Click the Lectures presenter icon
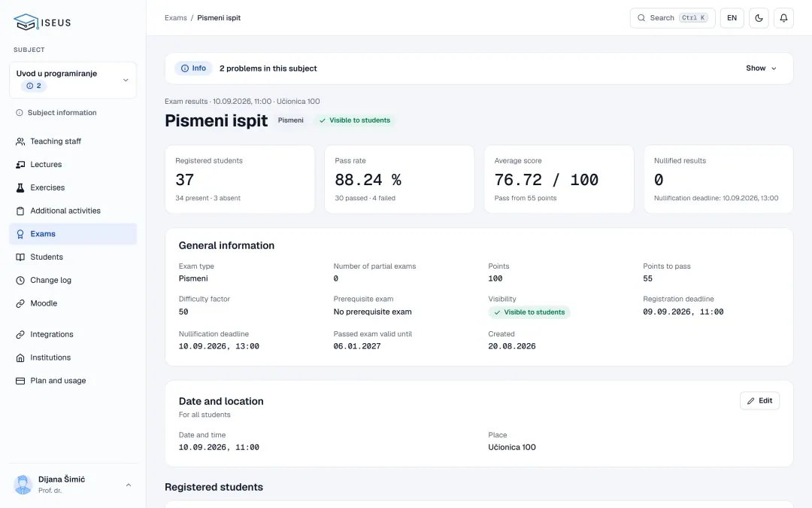This screenshot has width=812, height=508. 20,165
